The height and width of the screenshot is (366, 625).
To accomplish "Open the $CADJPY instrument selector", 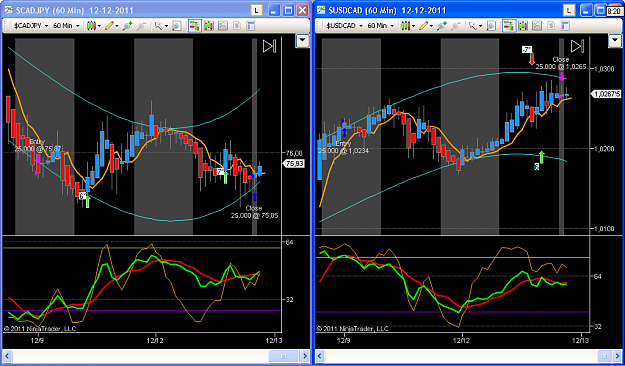I will click(x=31, y=26).
